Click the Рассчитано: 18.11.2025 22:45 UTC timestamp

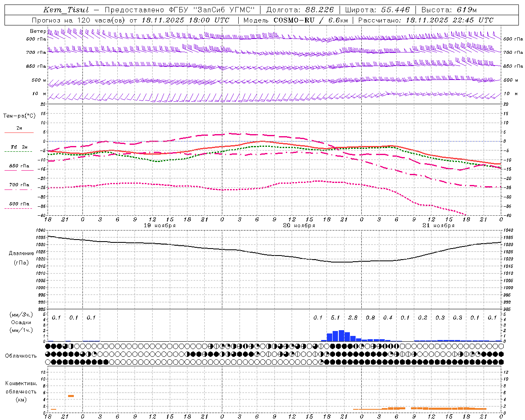pos(426,20)
